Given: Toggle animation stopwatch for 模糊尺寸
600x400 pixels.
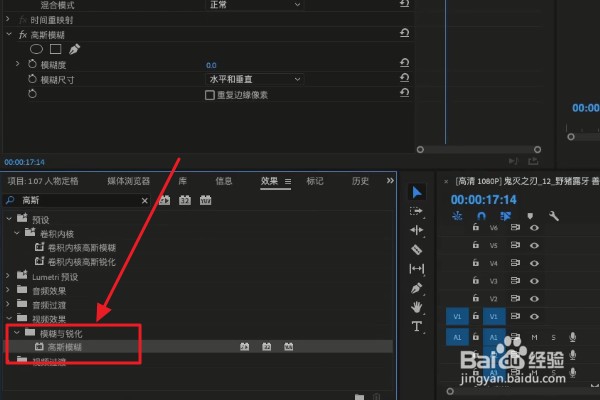Looking at the screenshot, I should (x=33, y=79).
